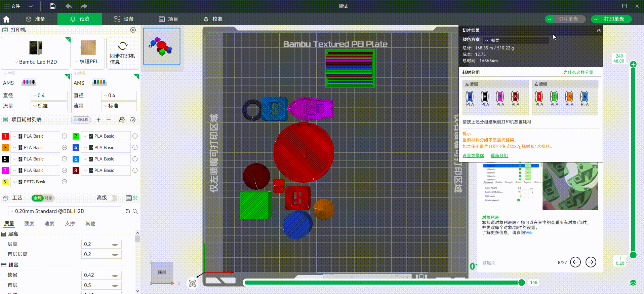Switch process scope to 对象
644x294 pixels.
(48, 198)
